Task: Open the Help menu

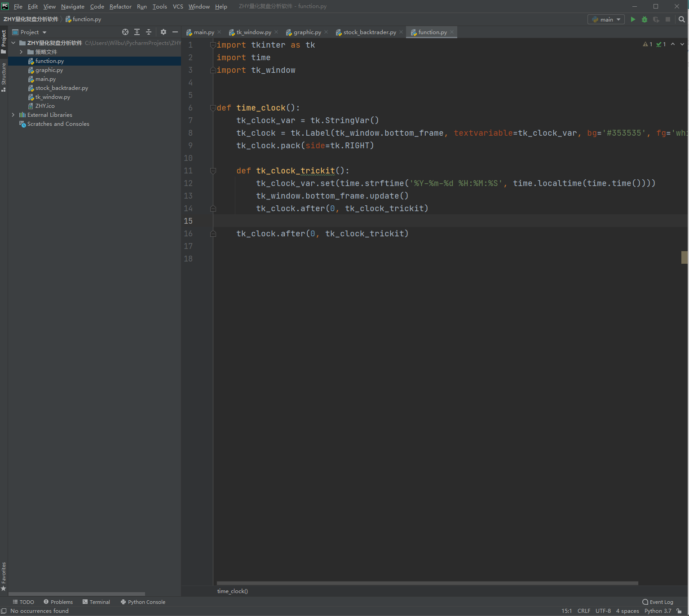Action: [x=221, y=6]
